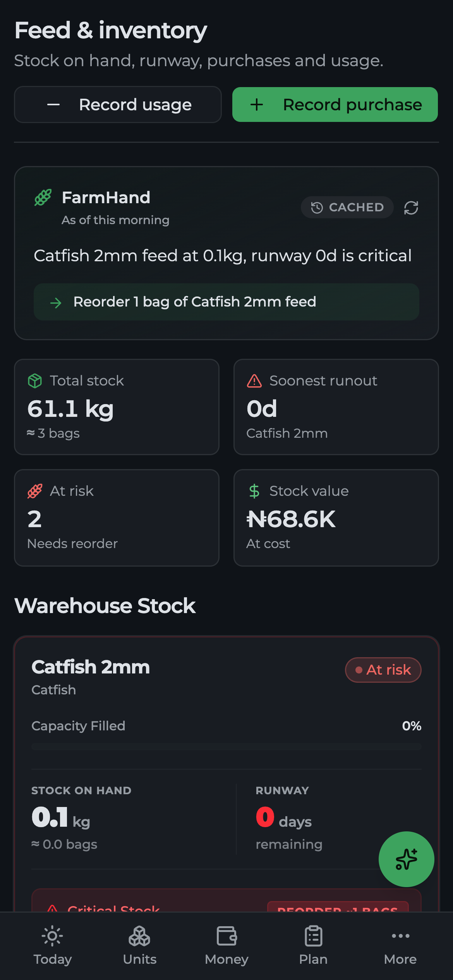Select Reorder 1 bag of Catfish 2mm feed
453x980 pixels.
pos(226,302)
